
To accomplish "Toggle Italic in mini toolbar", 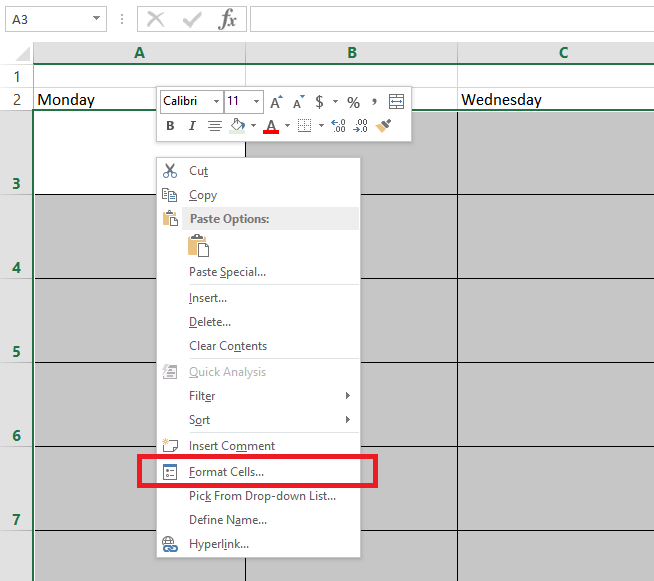I will 192,126.
